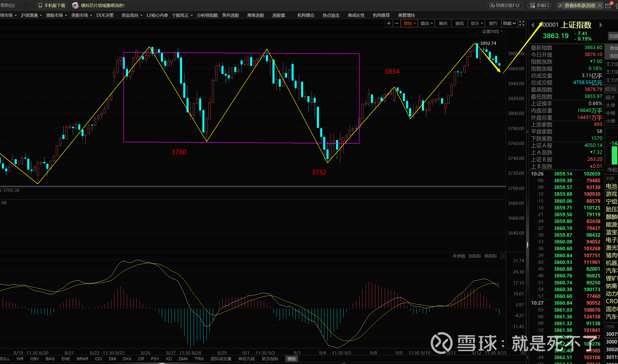Expand the 叠加 overlay dropdown

pyautogui.click(x=426, y=23)
